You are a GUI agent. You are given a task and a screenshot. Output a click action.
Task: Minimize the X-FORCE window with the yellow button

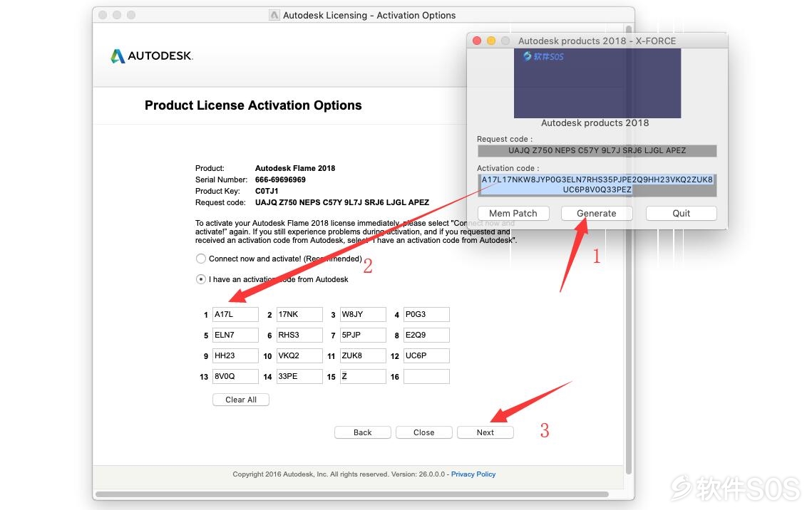[491, 41]
